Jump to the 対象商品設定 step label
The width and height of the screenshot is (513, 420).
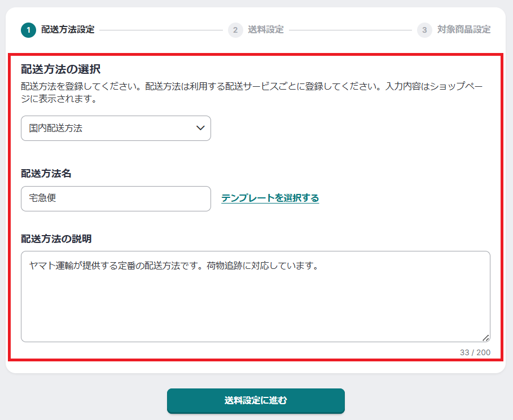[463, 30]
